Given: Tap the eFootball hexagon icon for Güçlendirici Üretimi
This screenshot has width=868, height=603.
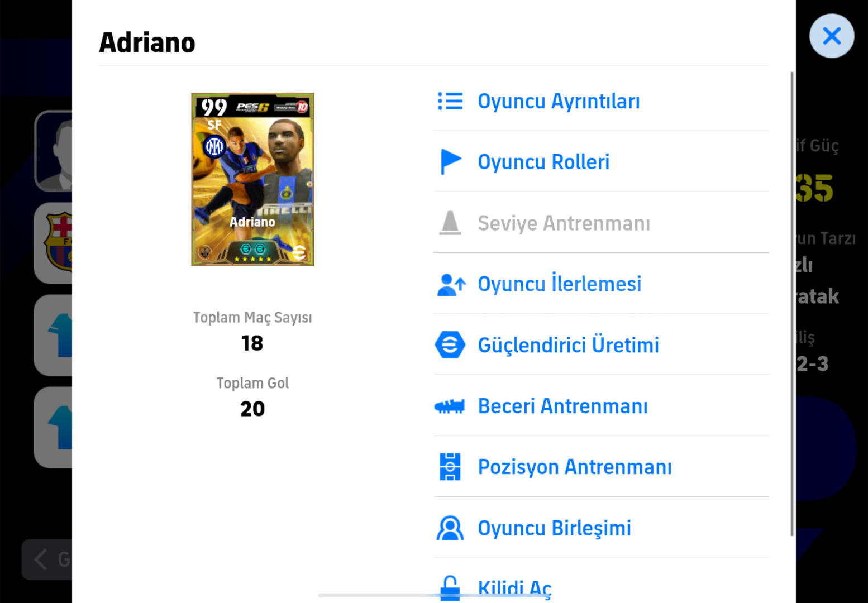Looking at the screenshot, I should pos(450,344).
